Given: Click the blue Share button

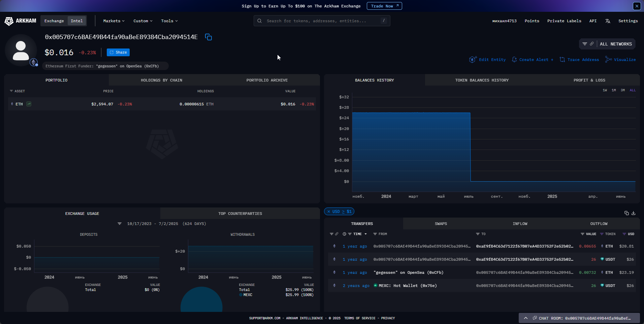Looking at the screenshot, I should pyautogui.click(x=118, y=52).
